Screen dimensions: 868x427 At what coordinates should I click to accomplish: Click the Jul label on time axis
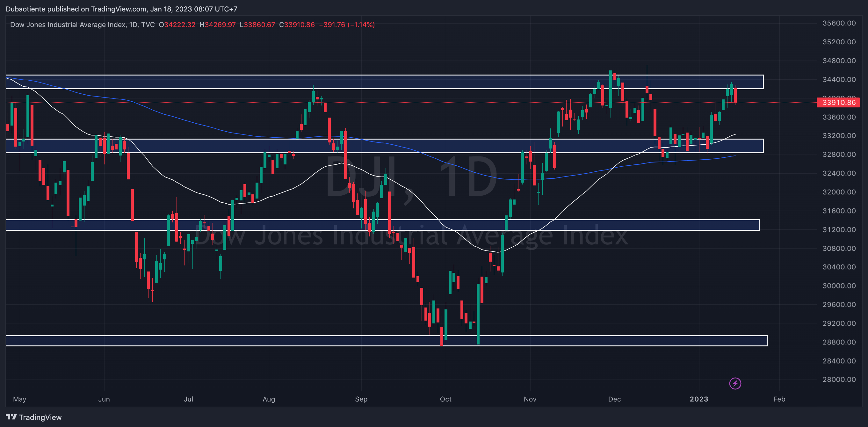[188, 399]
